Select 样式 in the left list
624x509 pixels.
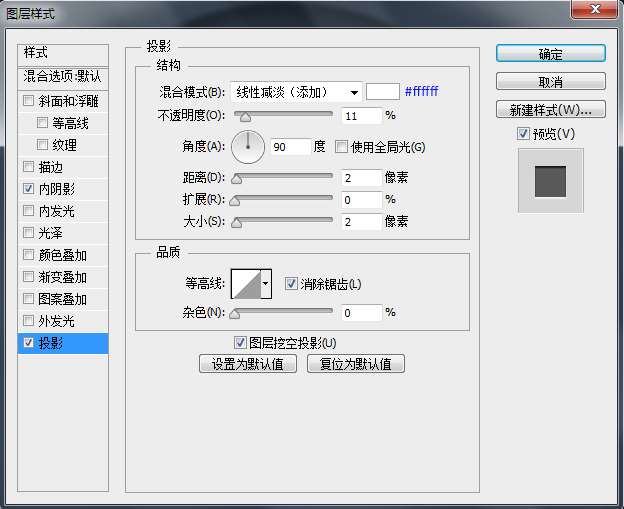click(63, 53)
